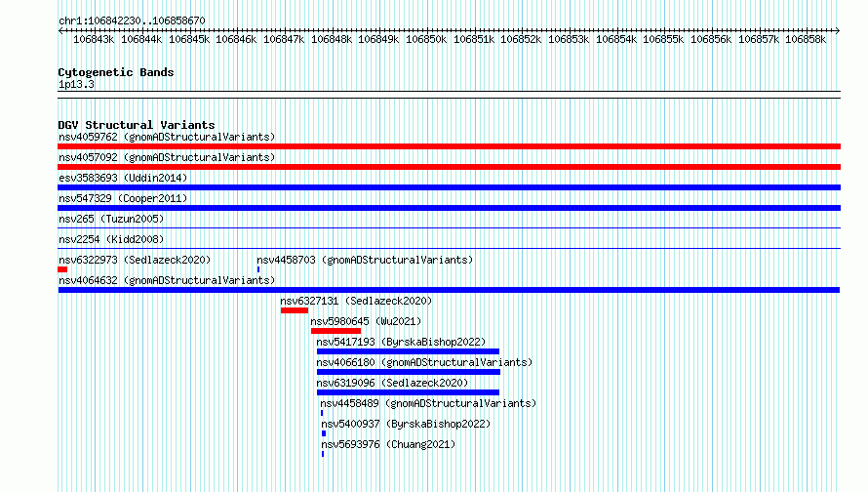Click the red bar under nsv6327131

(295, 310)
